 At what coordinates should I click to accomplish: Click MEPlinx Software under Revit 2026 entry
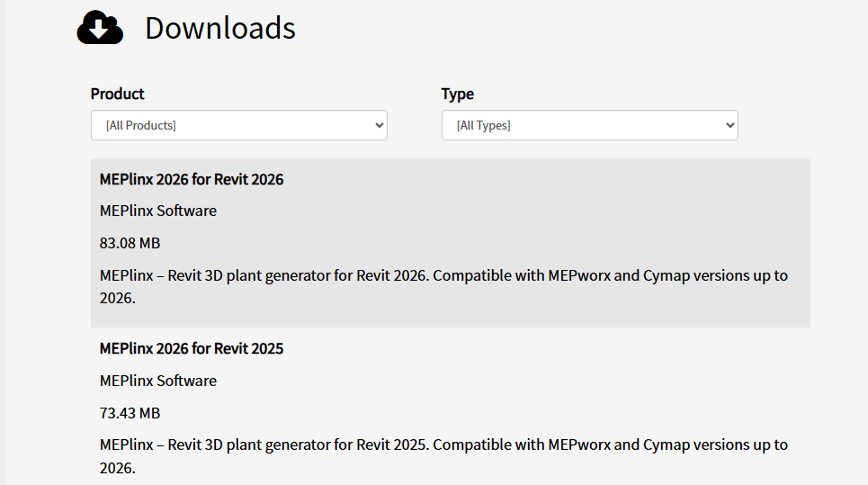coord(158,211)
